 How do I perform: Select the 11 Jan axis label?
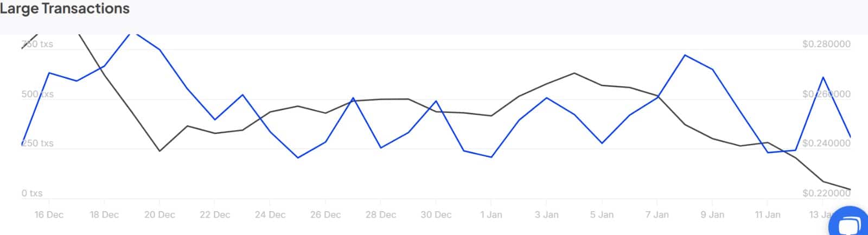click(768, 215)
